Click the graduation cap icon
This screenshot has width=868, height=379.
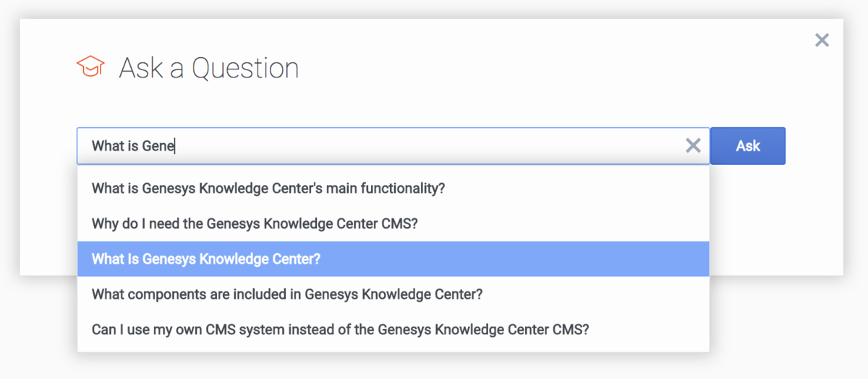(x=90, y=67)
